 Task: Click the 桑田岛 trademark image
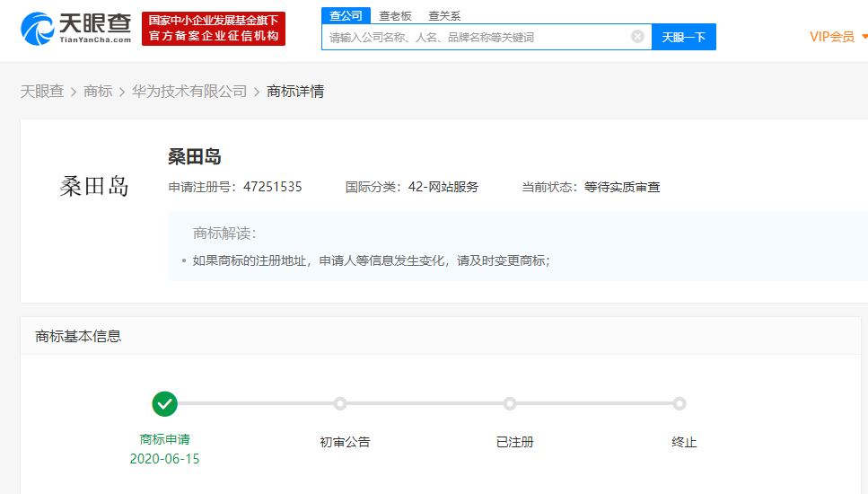click(94, 186)
